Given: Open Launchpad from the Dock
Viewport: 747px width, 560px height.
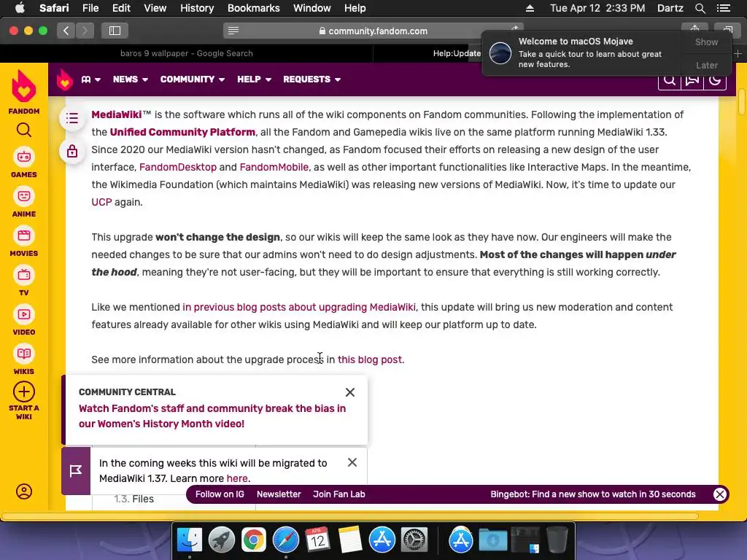Looking at the screenshot, I should tap(222, 540).
